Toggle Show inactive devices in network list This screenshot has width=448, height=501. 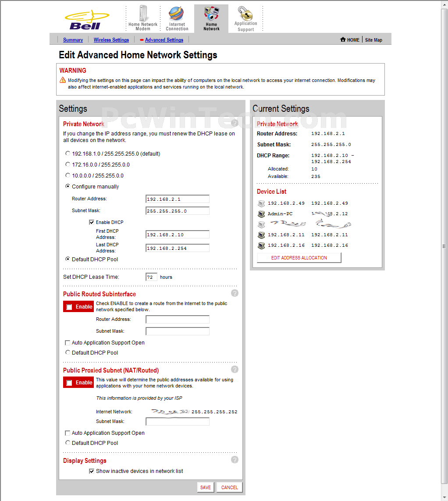(x=92, y=471)
